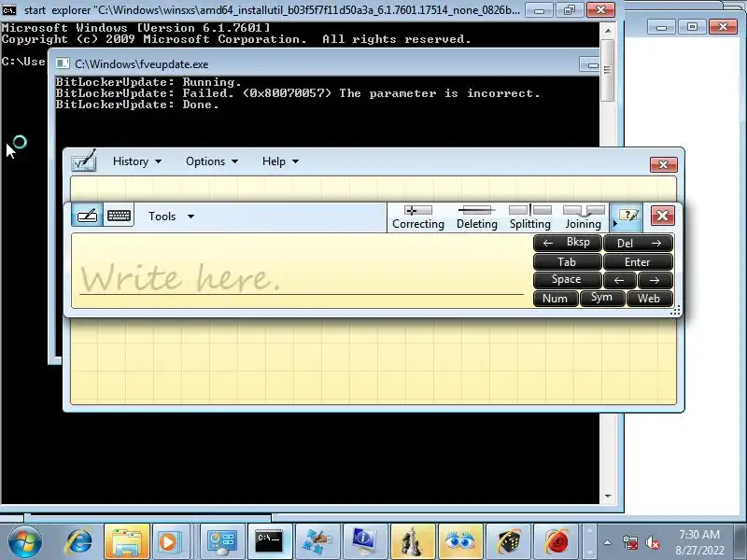The width and height of the screenshot is (747, 560).
Task: Open the Tools dropdown in Input Panel
Action: 171,217
